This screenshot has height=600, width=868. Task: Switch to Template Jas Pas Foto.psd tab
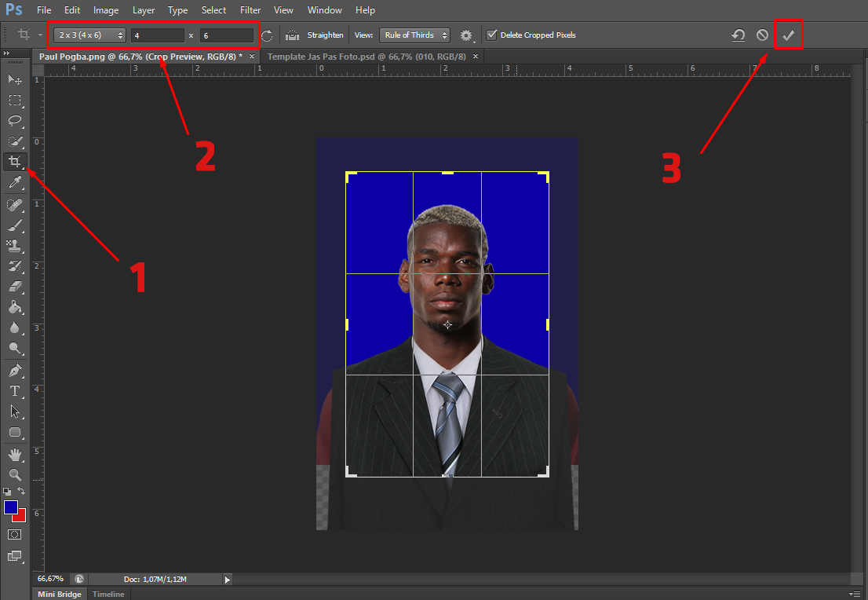point(367,57)
